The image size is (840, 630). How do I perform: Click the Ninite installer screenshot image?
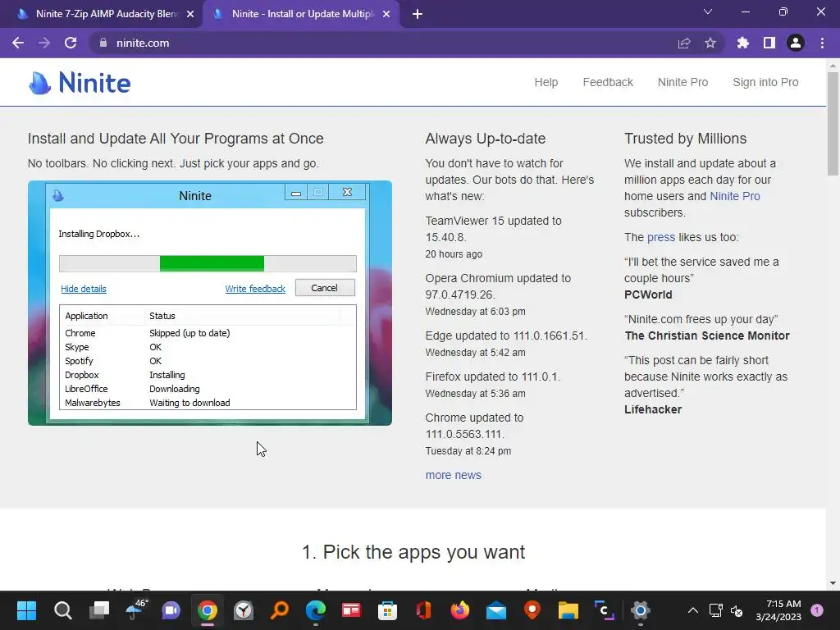[209, 303]
